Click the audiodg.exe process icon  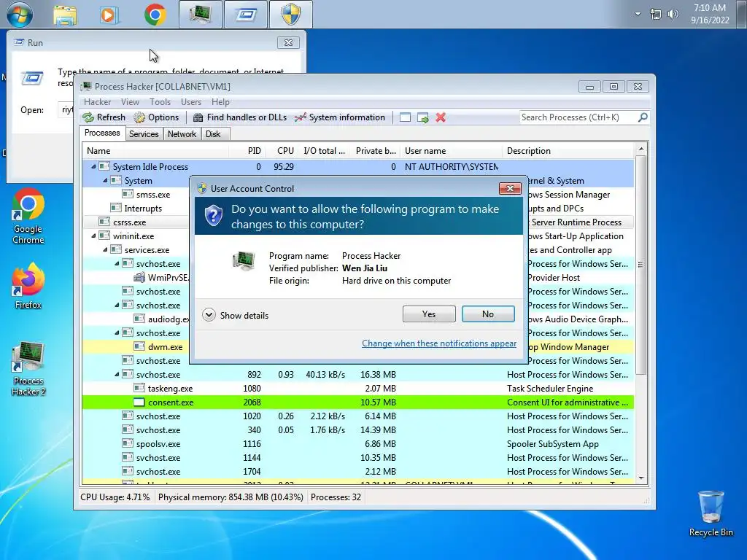click(x=139, y=319)
